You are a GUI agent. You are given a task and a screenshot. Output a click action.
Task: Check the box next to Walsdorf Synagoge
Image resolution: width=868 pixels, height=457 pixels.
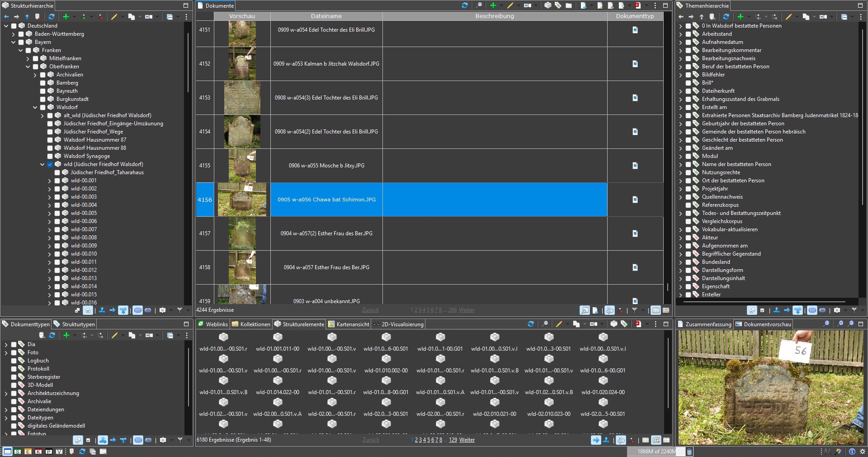[x=50, y=156]
